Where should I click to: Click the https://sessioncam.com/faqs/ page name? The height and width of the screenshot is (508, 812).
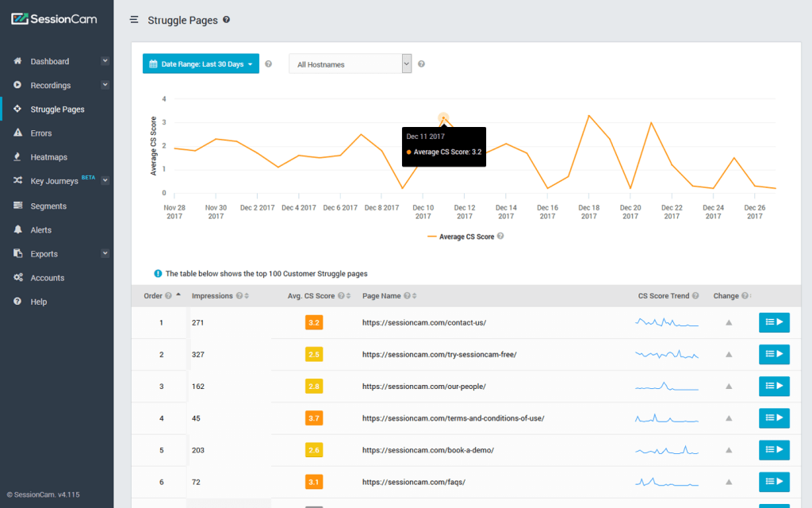(x=414, y=482)
